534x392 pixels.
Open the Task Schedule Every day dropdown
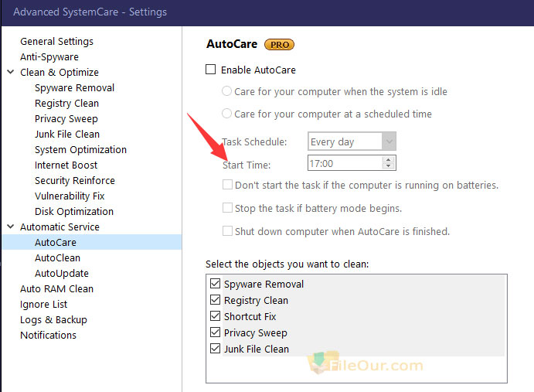pyautogui.click(x=352, y=141)
